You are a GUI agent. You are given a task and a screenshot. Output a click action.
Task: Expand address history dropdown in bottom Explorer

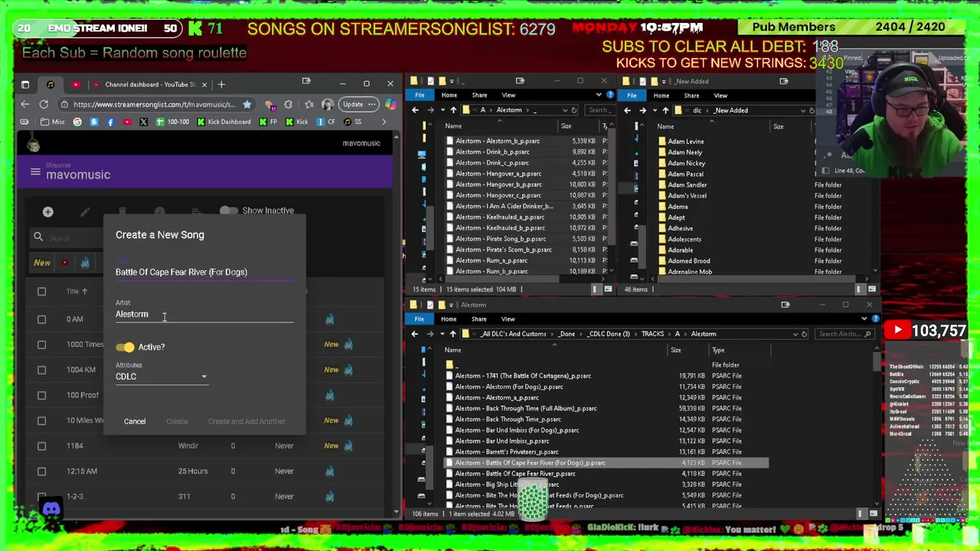pos(795,334)
